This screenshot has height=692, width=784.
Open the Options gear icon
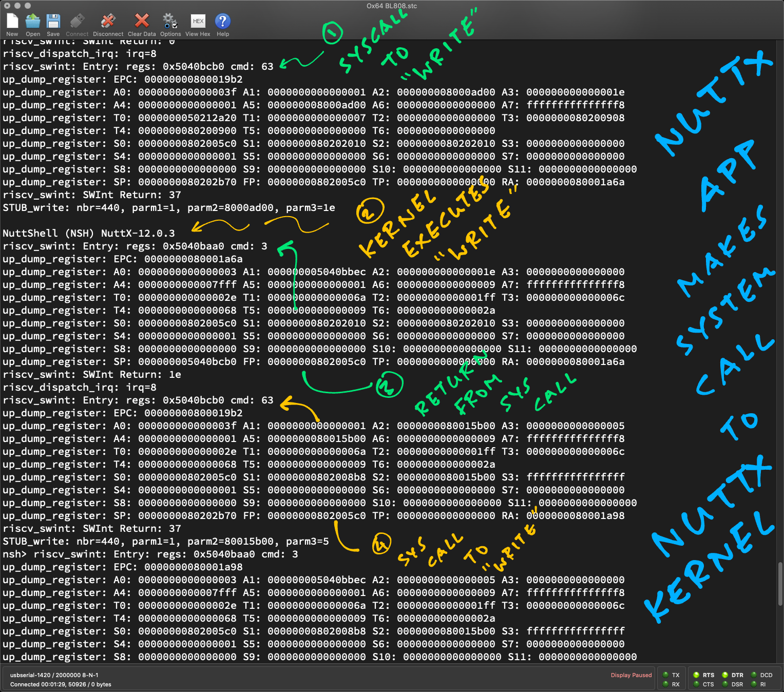point(170,21)
